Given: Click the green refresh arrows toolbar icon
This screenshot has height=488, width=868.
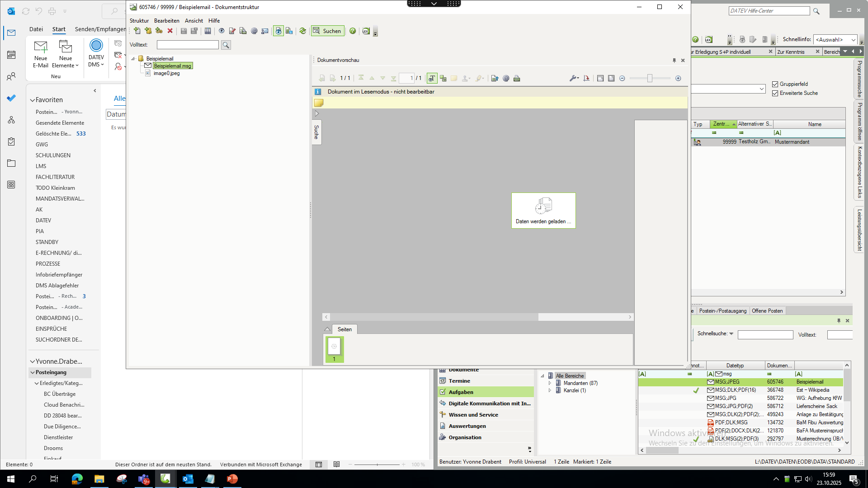Looking at the screenshot, I should [302, 31].
